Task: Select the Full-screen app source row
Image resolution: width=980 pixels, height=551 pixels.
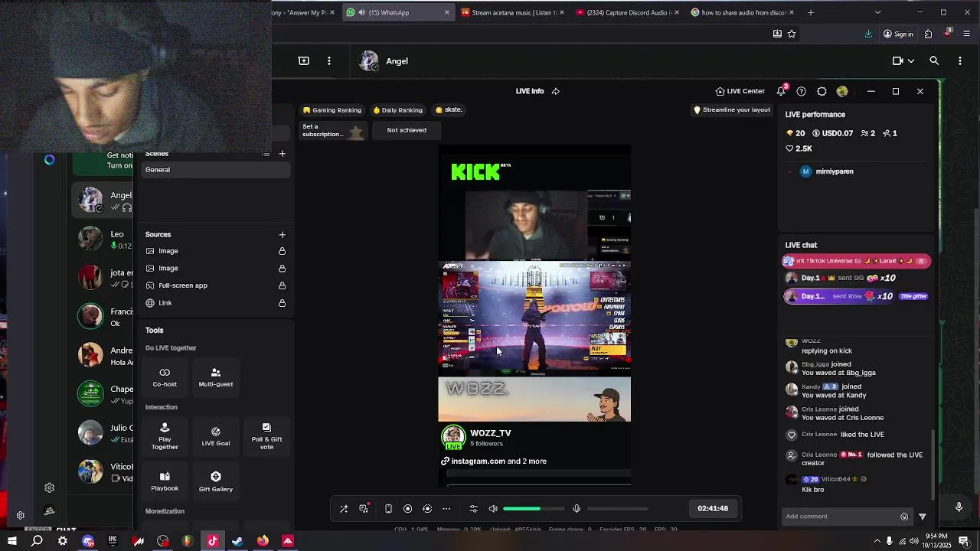Action: pyautogui.click(x=217, y=285)
